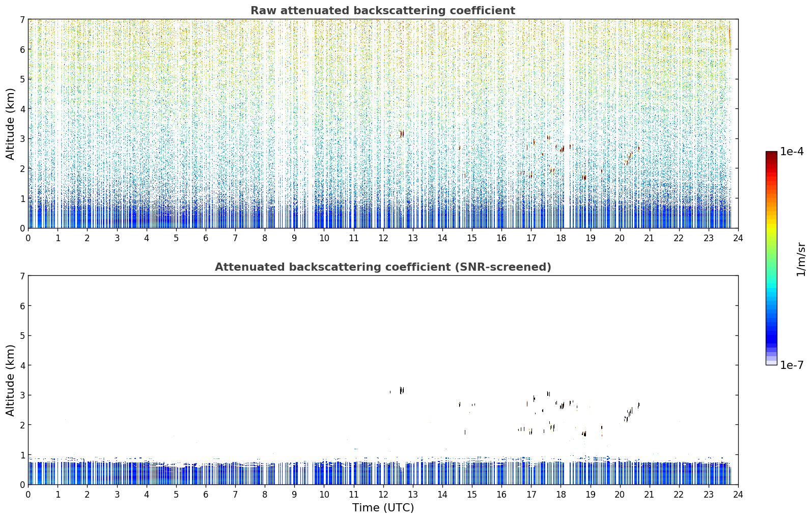
Task: Click the 1e-4 label on the colorbar
Action: [792, 152]
